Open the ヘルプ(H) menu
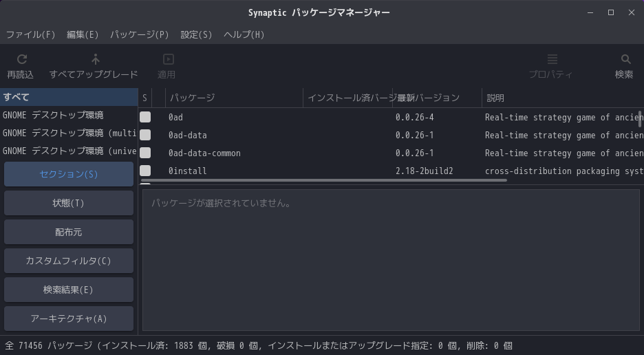 (244, 34)
